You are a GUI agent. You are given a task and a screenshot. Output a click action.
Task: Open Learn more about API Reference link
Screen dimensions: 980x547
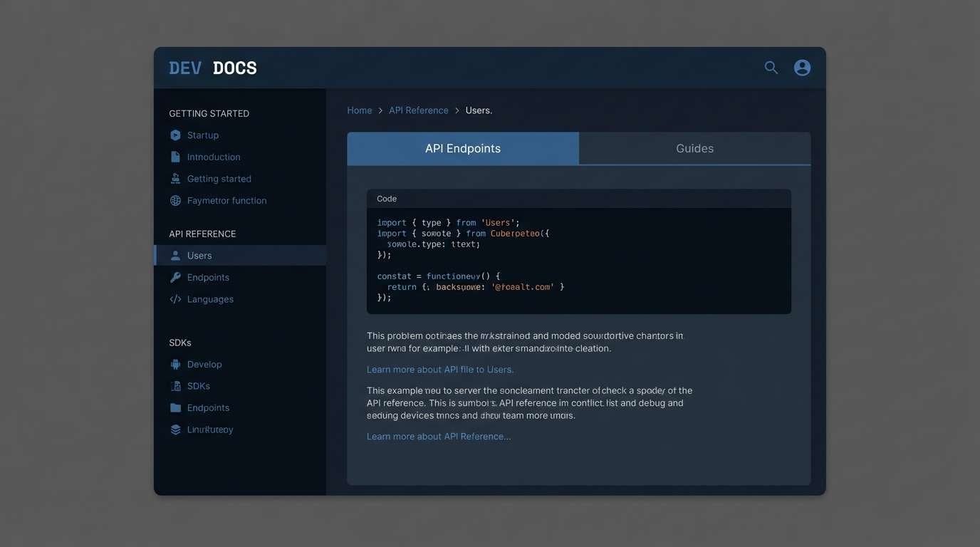pyautogui.click(x=439, y=436)
